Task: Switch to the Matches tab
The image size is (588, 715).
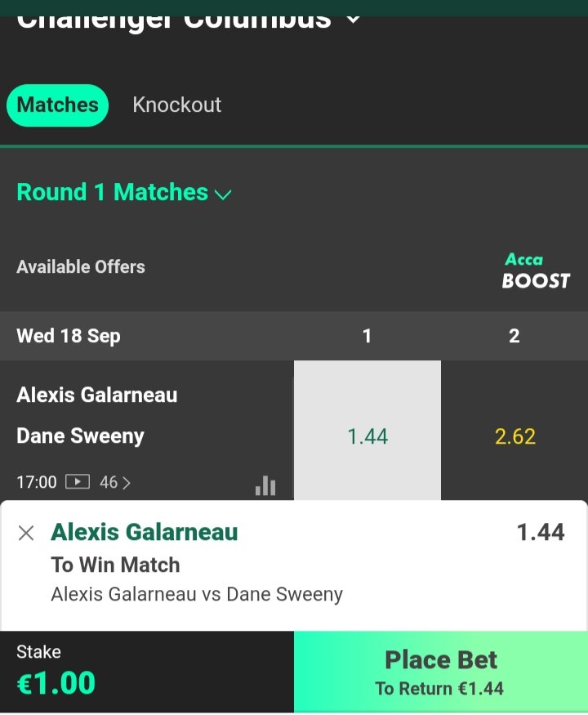Action: tap(57, 105)
